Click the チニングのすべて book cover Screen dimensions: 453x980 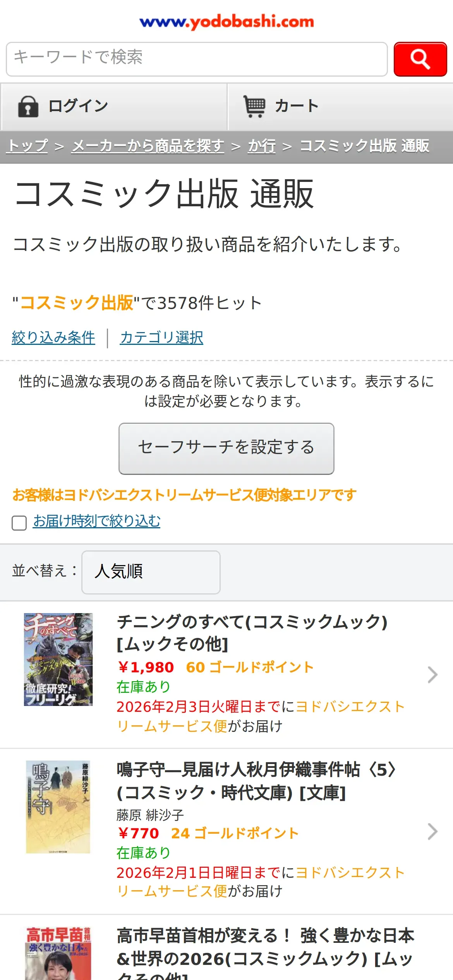(x=58, y=659)
